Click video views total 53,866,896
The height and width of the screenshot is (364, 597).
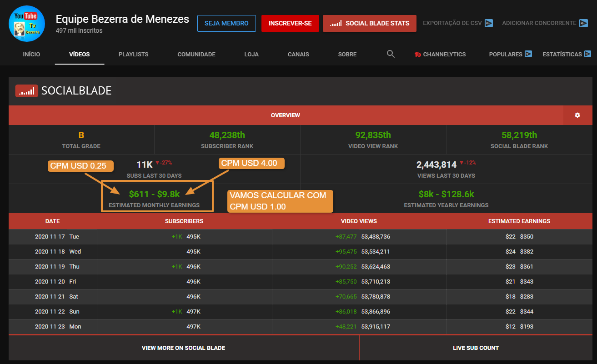coord(376,311)
